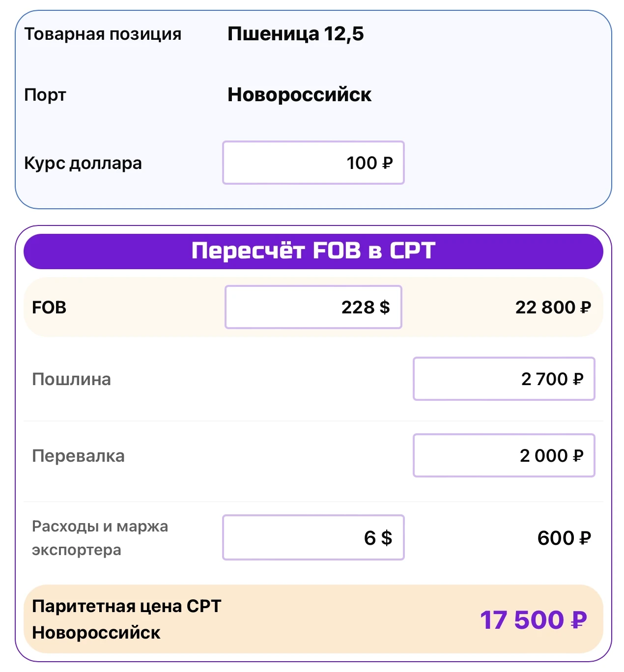Click the Пшеница 12,5 commodity value

(x=295, y=34)
